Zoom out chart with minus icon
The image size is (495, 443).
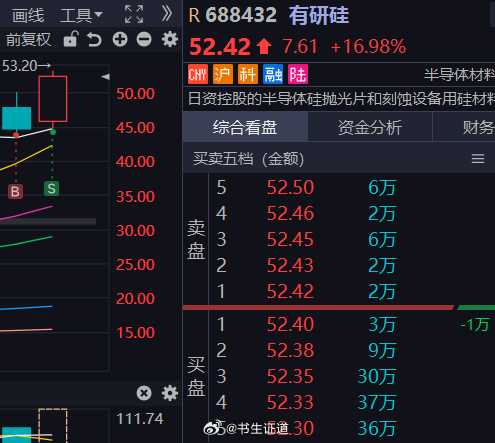point(144,39)
